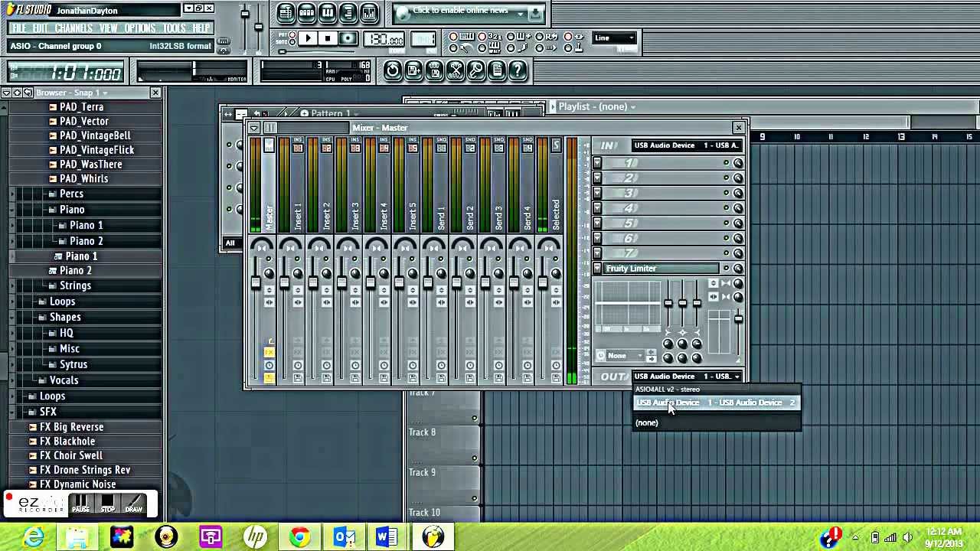
Task: Click the tempo 130 display
Action: tap(386, 40)
